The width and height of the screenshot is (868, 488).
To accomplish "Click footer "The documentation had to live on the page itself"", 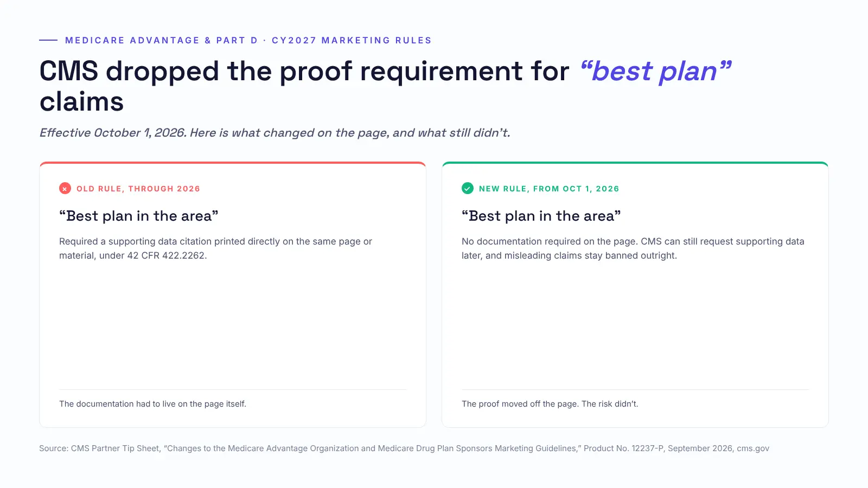I will tap(152, 404).
